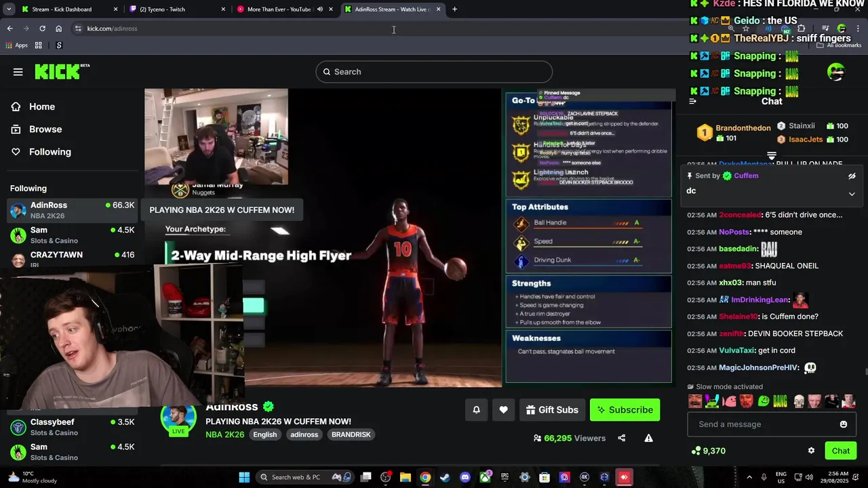The image size is (868, 488).
Task: Expand the pinned message chevron
Action: tap(852, 194)
